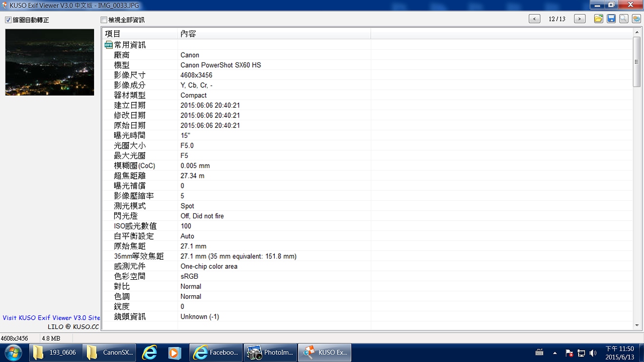Click the 內容 column header
Screen dimensions: 644x362
pyautogui.click(x=274, y=34)
